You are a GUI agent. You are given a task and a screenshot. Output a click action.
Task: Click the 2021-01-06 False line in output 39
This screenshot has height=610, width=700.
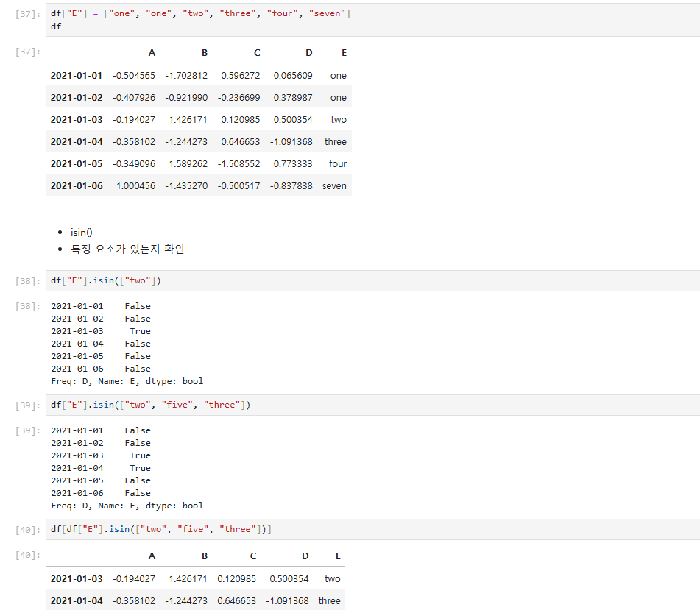click(x=101, y=493)
